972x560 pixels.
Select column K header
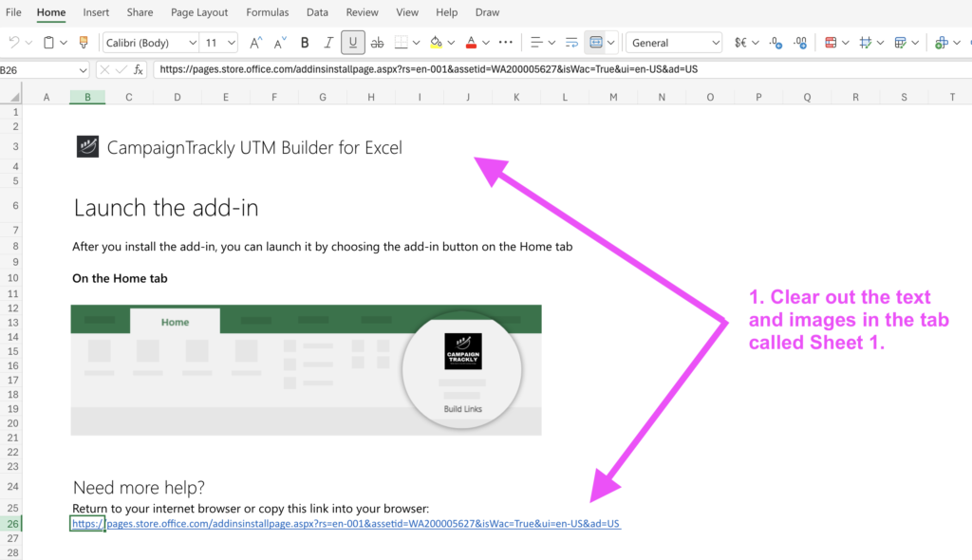pos(516,97)
